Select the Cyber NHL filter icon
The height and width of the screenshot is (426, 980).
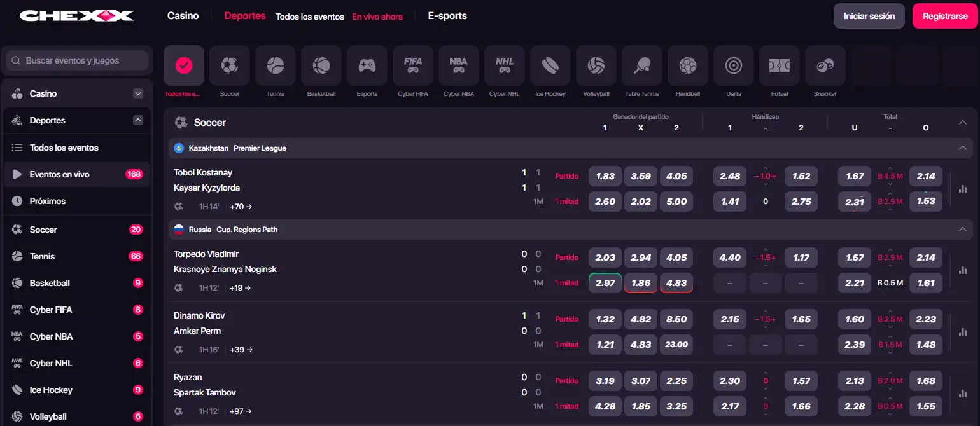tap(505, 65)
